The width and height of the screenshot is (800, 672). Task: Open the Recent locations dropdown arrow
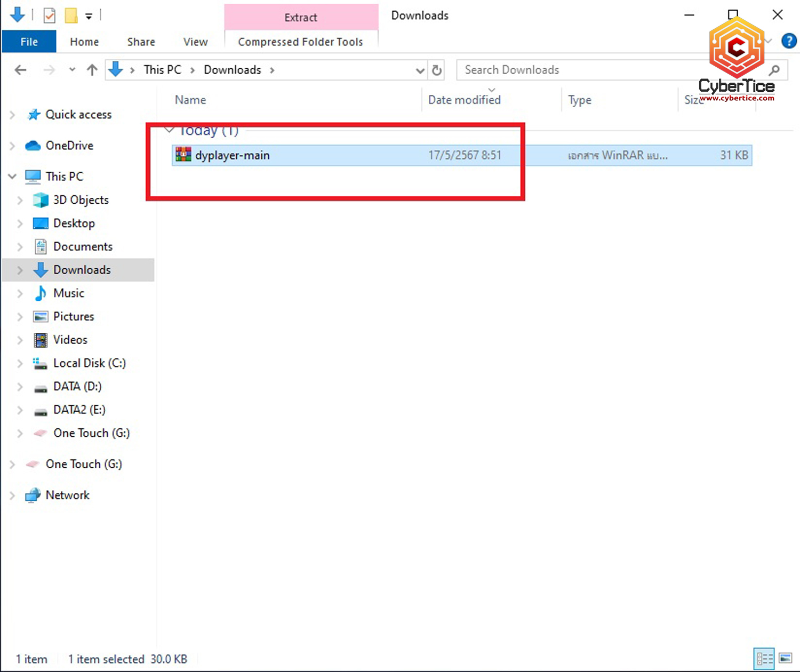pos(72,70)
